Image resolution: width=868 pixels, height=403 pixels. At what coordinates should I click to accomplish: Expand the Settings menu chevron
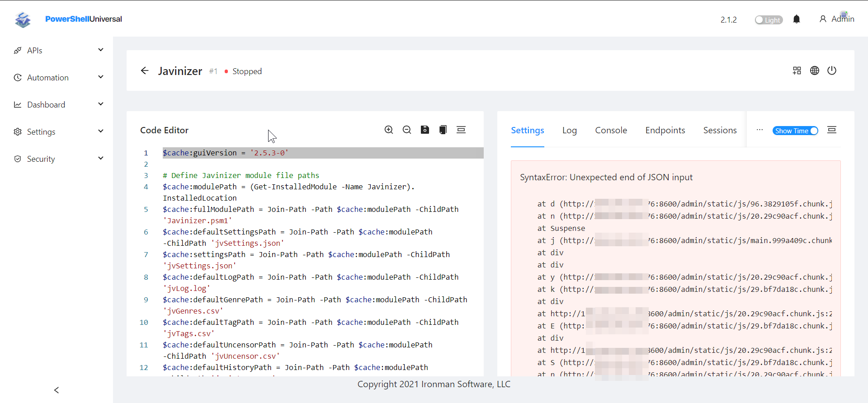[x=101, y=131]
